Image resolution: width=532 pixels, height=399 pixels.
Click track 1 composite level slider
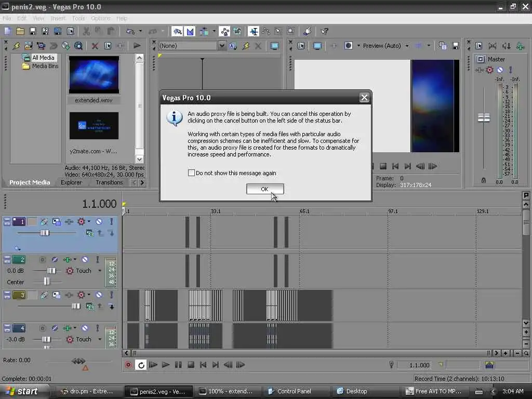45,233
